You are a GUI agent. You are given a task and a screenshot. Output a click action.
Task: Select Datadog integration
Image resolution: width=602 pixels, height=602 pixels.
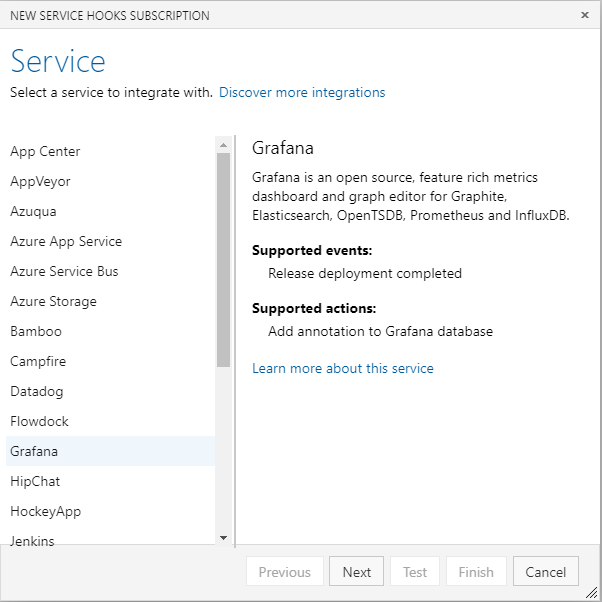pos(37,391)
